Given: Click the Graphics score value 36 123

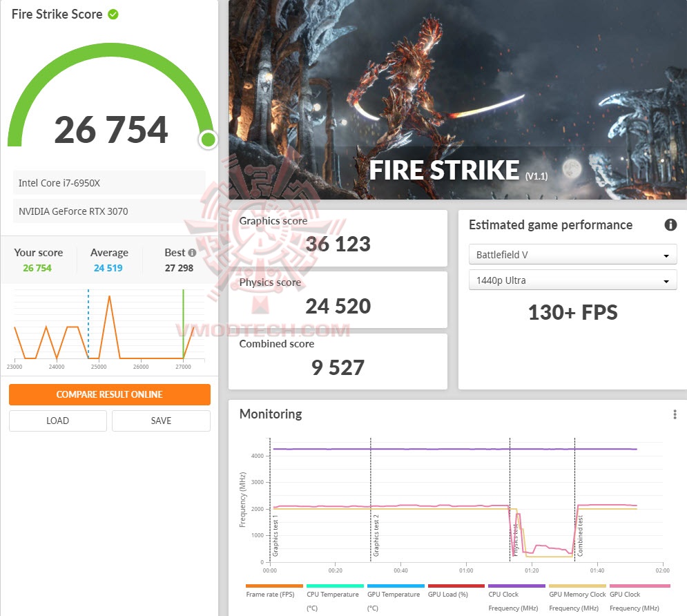Looking at the screenshot, I should tap(338, 244).
